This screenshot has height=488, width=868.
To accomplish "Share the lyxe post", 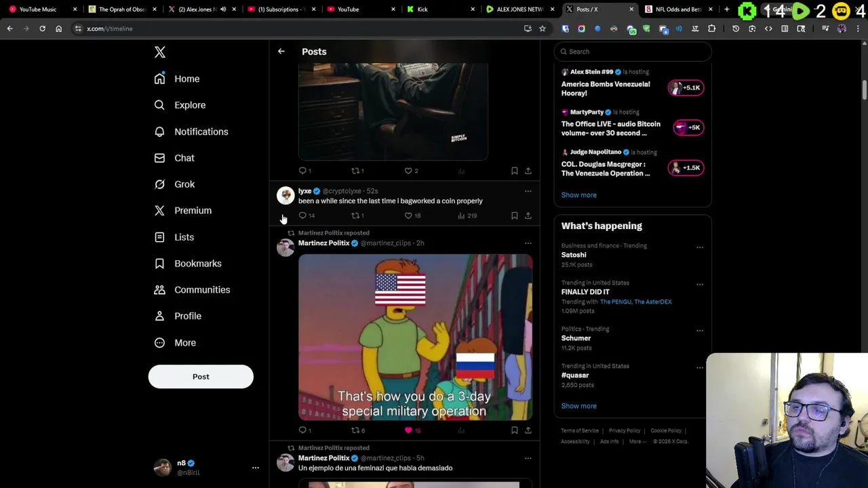I will pyautogui.click(x=528, y=216).
